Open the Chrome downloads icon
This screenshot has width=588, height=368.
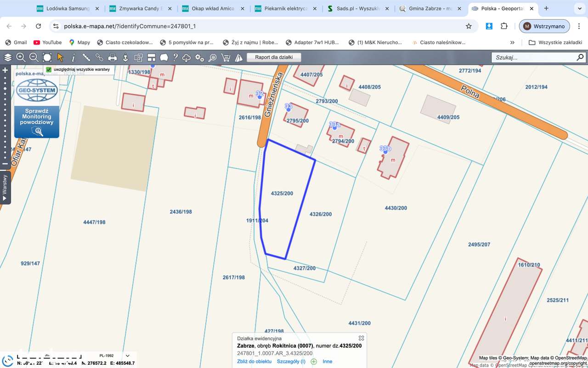[x=489, y=26]
